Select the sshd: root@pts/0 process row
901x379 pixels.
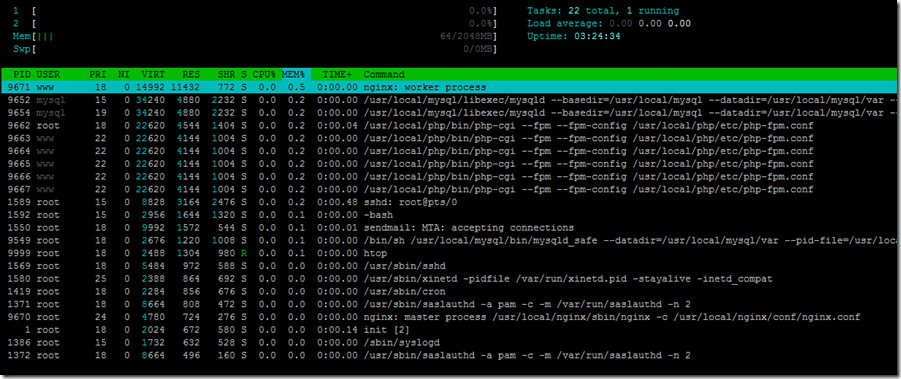450,202
